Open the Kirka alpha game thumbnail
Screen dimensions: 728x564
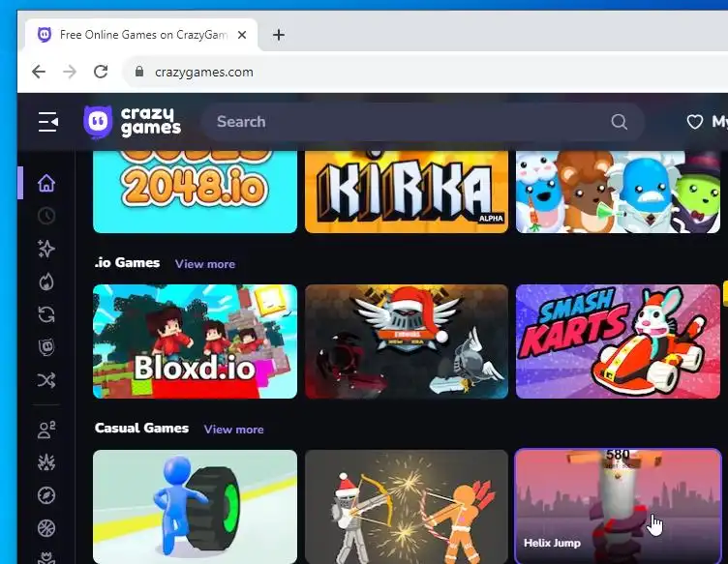click(x=407, y=192)
